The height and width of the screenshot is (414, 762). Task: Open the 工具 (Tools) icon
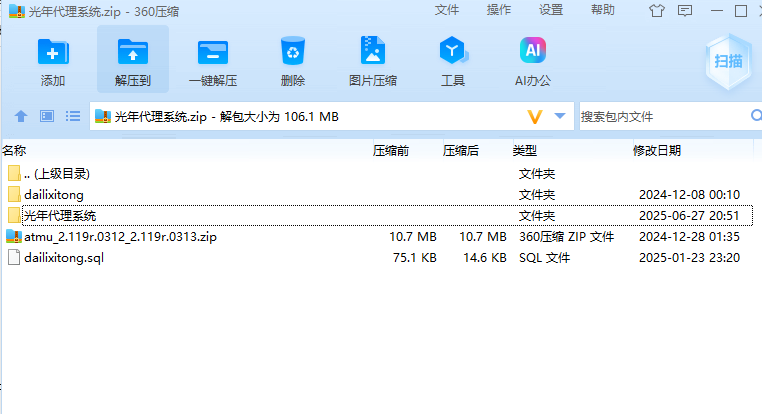click(x=453, y=51)
